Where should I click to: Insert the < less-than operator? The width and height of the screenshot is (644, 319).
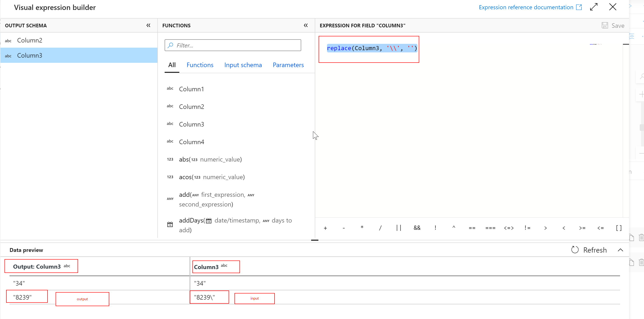point(564,228)
